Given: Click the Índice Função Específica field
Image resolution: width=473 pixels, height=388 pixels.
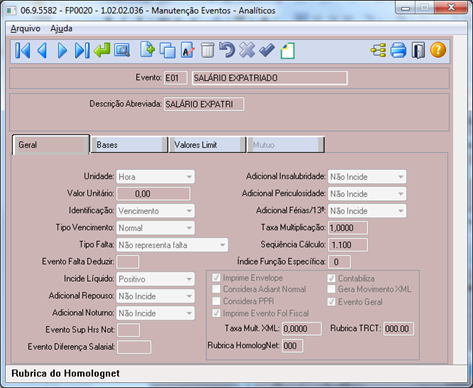Looking at the screenshot, I should click(x=339, y=262).
